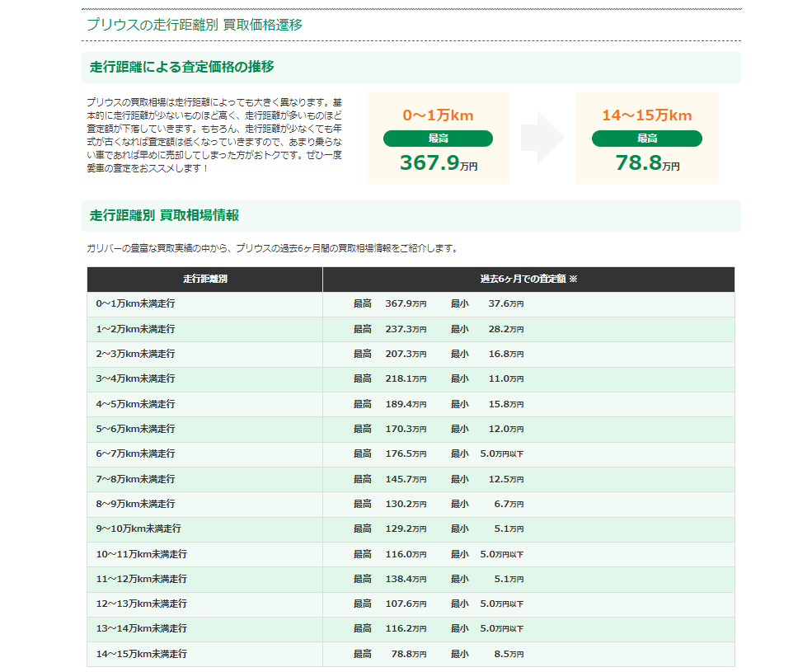Image resolution: width=812 pixels, height=672 pixels.
Task: Select the row 5〜6万km未満走行
Action: tap(411, 430)
